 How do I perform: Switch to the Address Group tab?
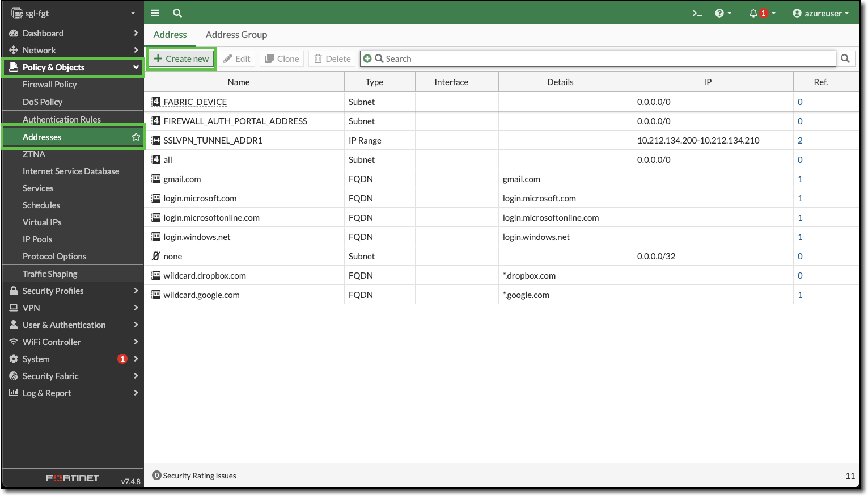coord(236,35)
